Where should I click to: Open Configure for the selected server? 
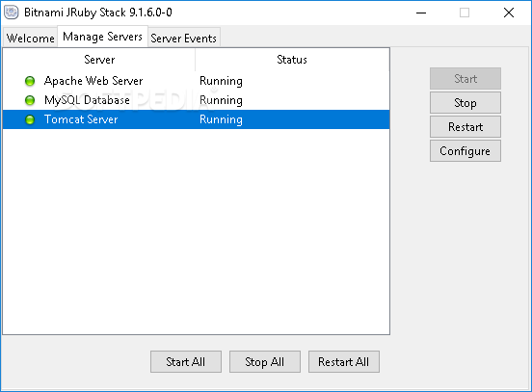click(465, 151)
